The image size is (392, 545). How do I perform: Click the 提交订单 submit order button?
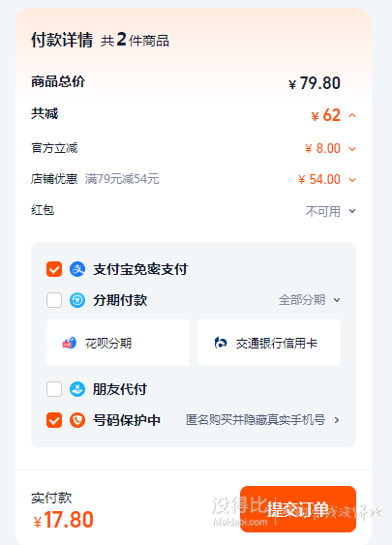(298, 509)
